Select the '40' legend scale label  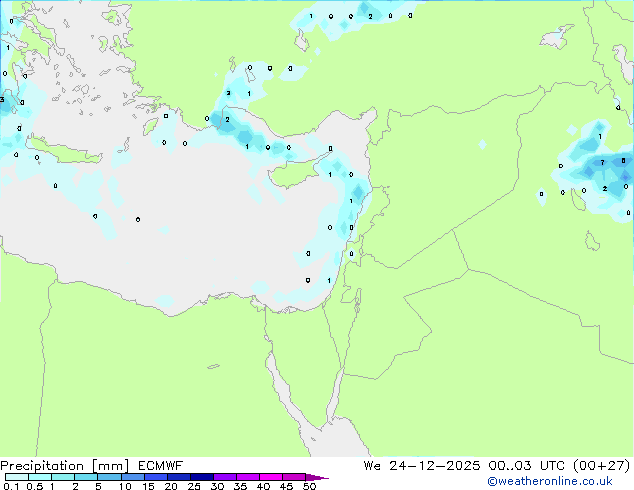[x=263, y=486]
